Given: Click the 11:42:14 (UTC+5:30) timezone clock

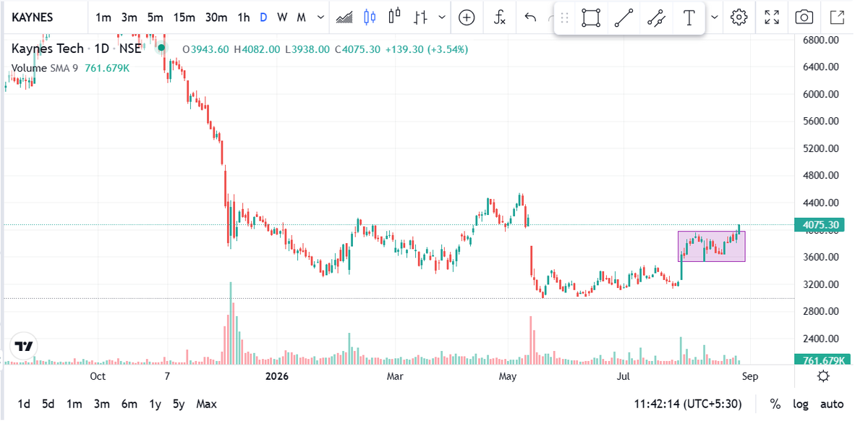Looking at the screenshot, I should (688, 404).
